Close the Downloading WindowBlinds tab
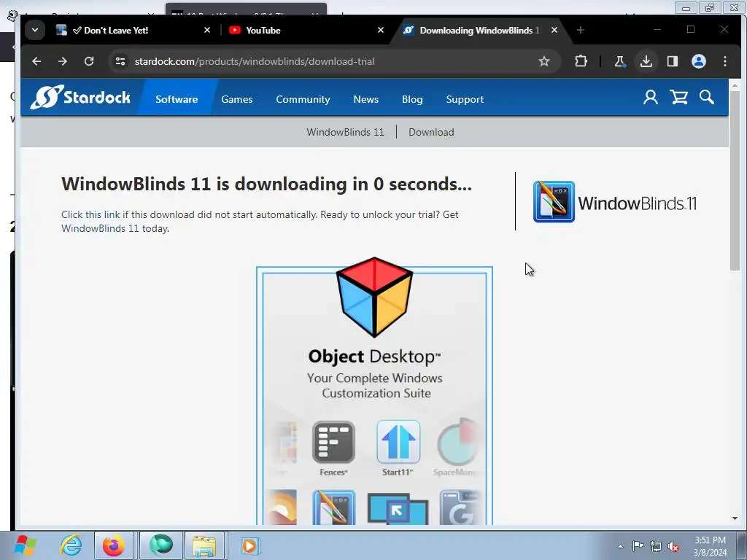The height and width of the screenshot is (560, 747). pos(554,30)
